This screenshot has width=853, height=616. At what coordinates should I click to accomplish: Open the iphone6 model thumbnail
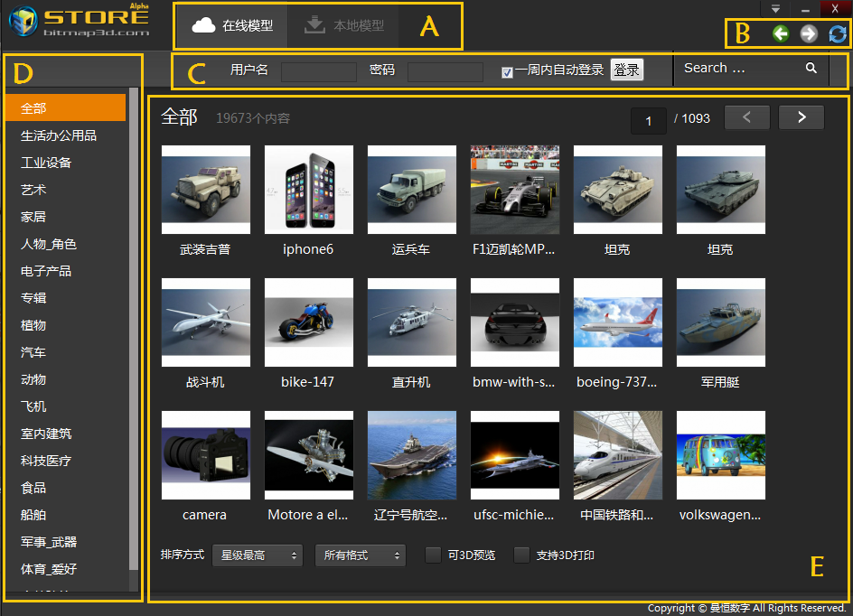coord(309,190)
